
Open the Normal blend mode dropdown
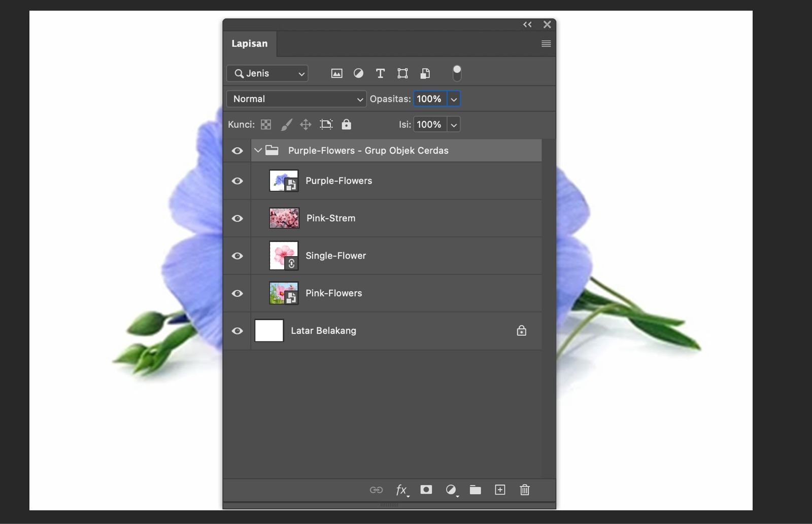[296, 99]
